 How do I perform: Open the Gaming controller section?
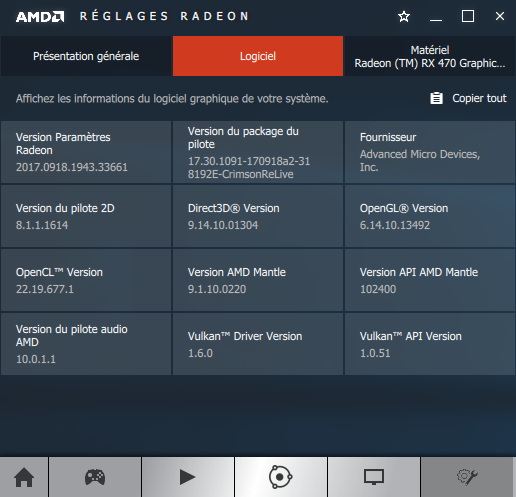tap(95, 477)
